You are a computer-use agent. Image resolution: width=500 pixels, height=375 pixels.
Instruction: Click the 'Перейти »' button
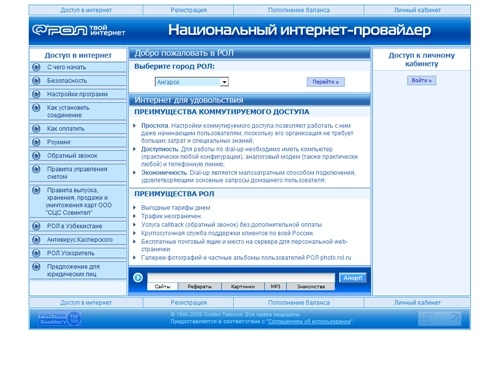(326, 82)
